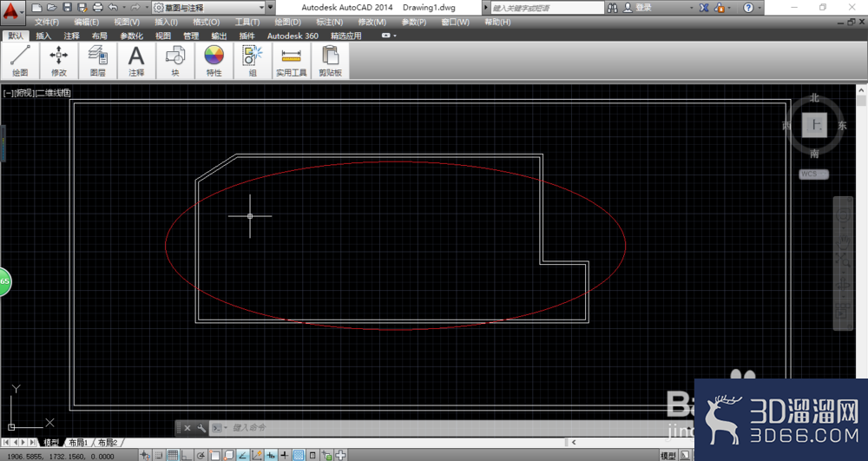The image size is (868, 461).
Task: Create a new drawing from quick access toolbar
Action: 36,8
